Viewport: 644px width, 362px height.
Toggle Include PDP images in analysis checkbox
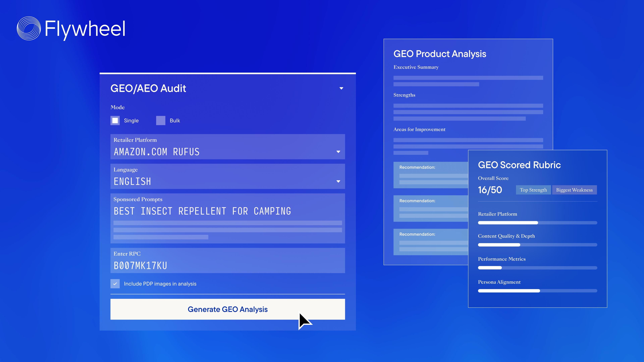(x=115, y=284)
